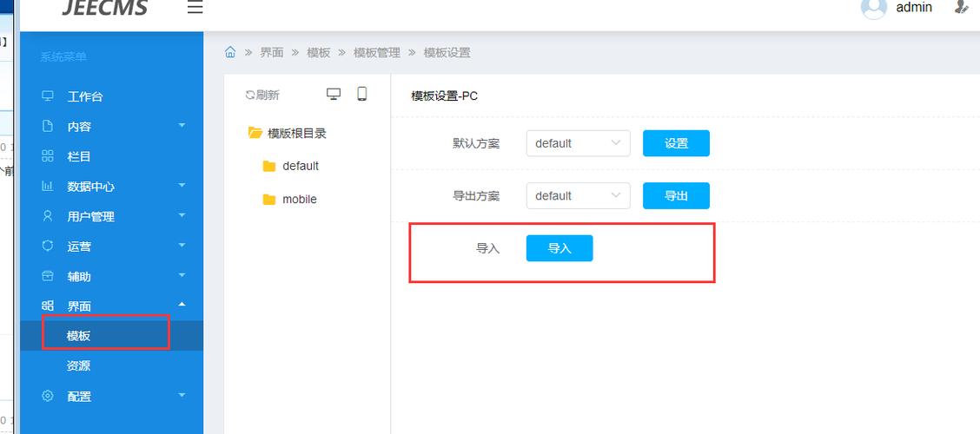Screen dimensions: 980x434
Task: Expand the 配置 sidebar menu
Action: [112, 396]
